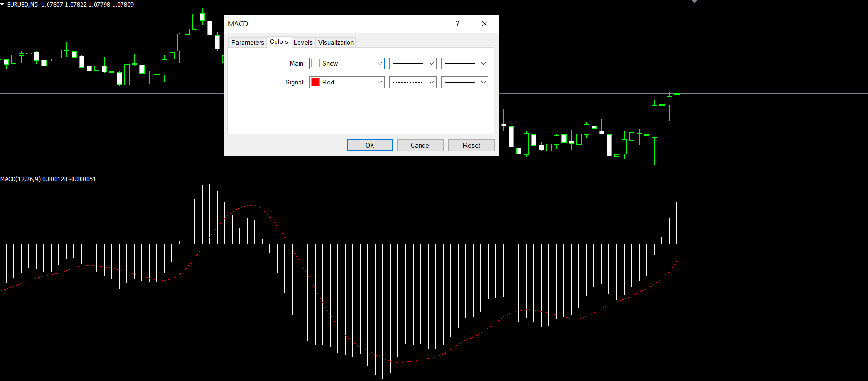
Task: Select the Colors tab
Action: 279,42
